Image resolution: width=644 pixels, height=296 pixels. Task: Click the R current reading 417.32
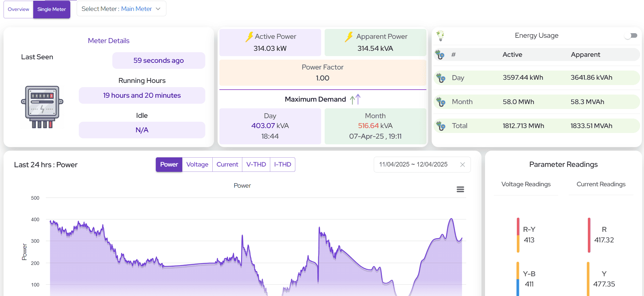click(604, 240)
